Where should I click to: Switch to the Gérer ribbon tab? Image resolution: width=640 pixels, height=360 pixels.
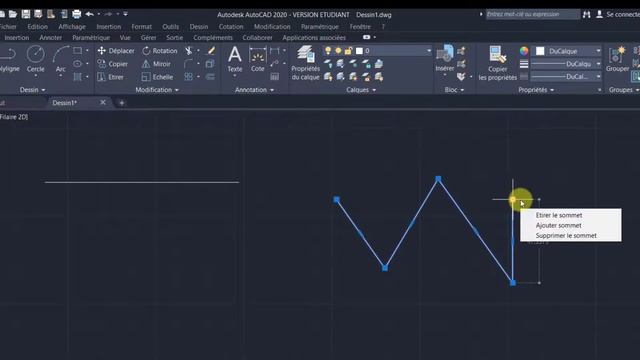(148, 38)
